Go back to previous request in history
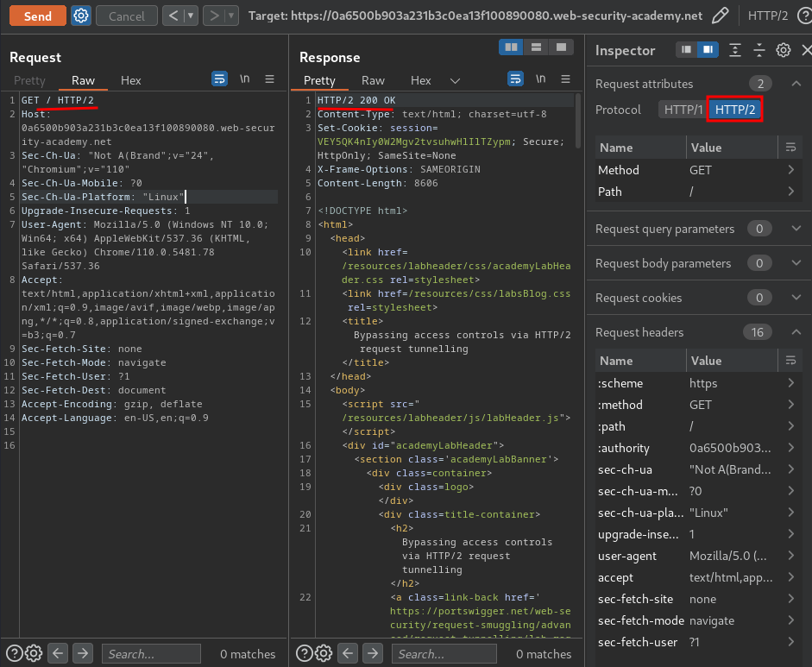 (173, 16)
